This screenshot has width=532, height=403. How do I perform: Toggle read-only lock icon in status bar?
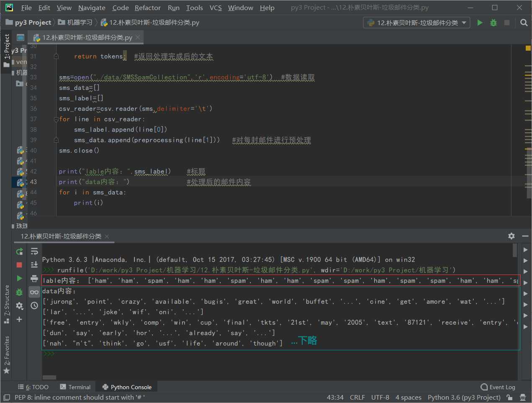coord(509,398)
